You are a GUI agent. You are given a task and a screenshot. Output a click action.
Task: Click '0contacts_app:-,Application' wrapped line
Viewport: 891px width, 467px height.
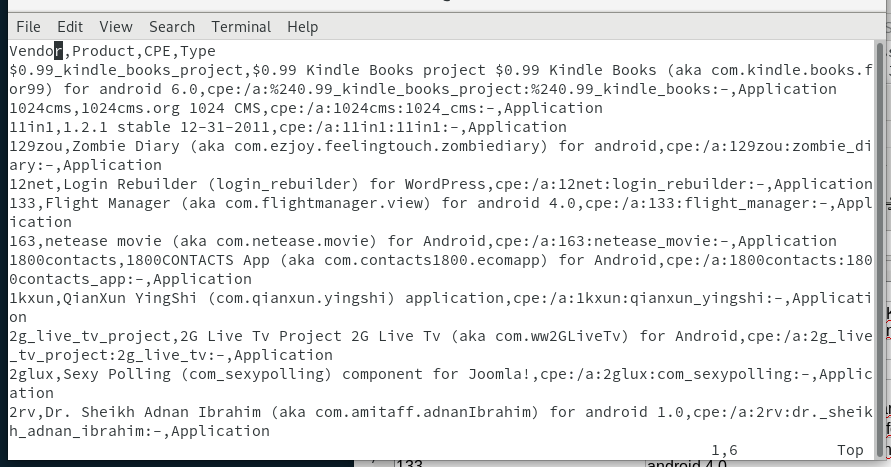coord(131,279)
